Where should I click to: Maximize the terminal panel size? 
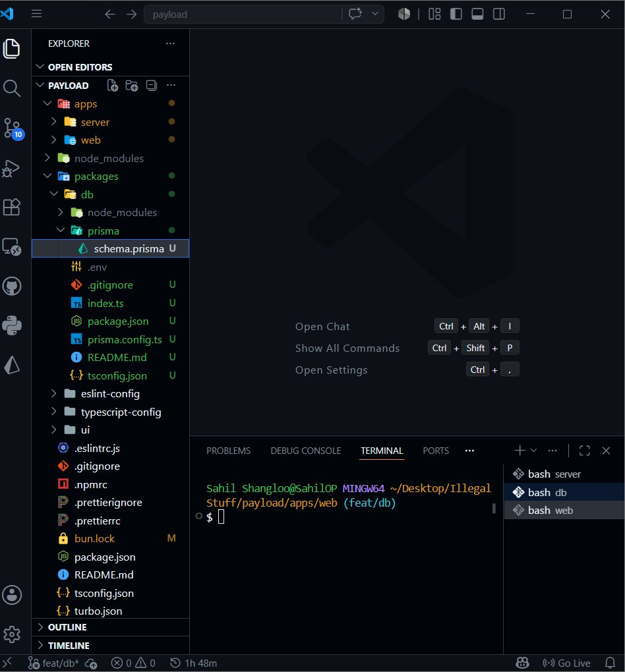584,451
